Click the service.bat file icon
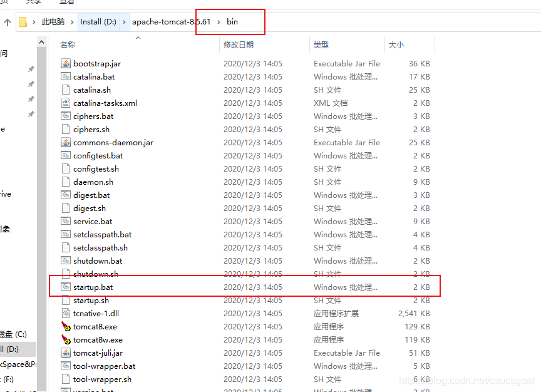541x392 pixels. click(66, 221)
